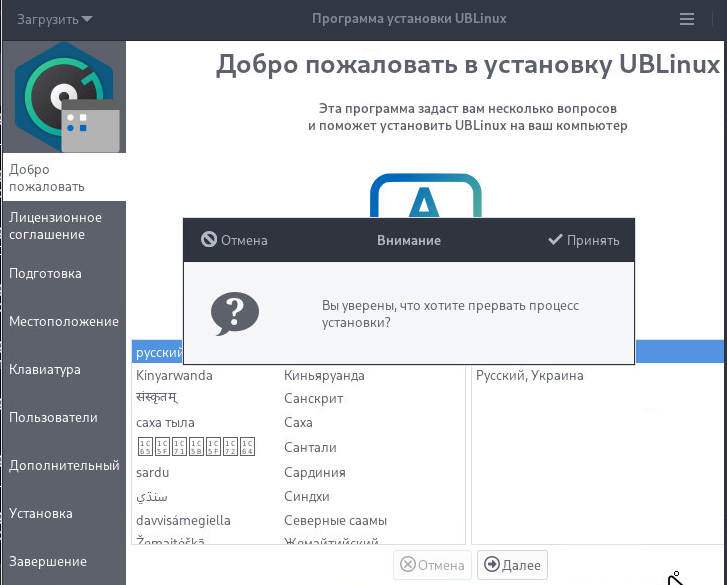Switch to Местоположение step

(x=64, y=321)
